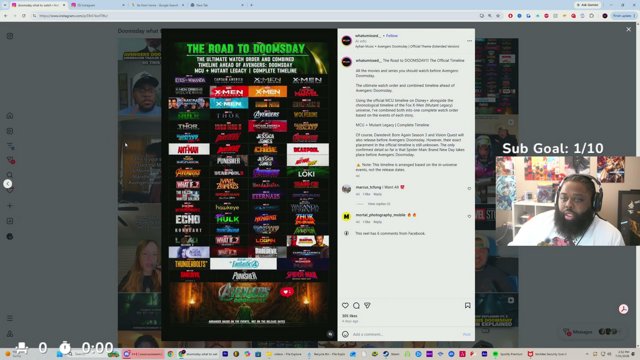Screen dimensions: 640x360
Task: Open tab search dropdown arrow
Action: 6,5
